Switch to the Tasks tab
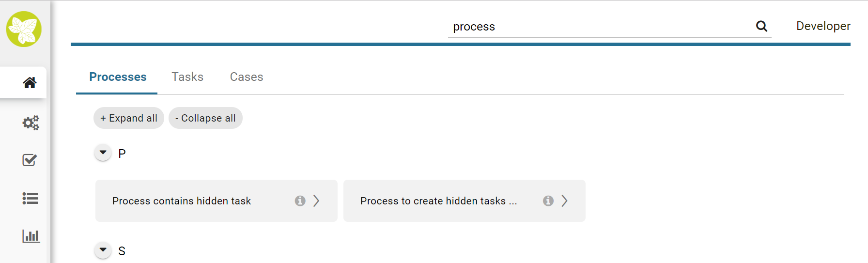 (187, 77)
